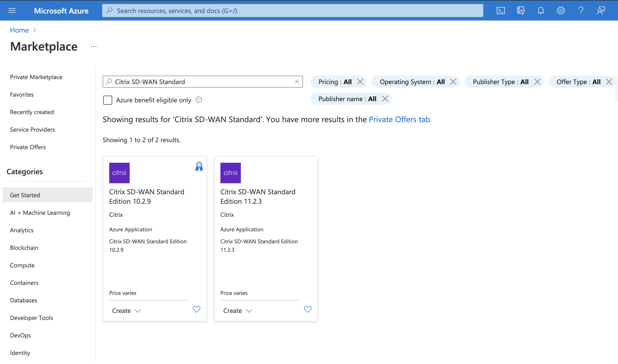Open Service Providers in the sidebar
The width and height of the screenshot is (618, 364).
click(32, 130)
